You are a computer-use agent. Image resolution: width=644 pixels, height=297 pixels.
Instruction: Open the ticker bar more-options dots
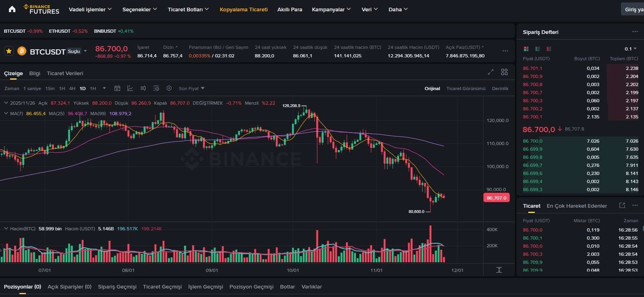tap(505, 51)
